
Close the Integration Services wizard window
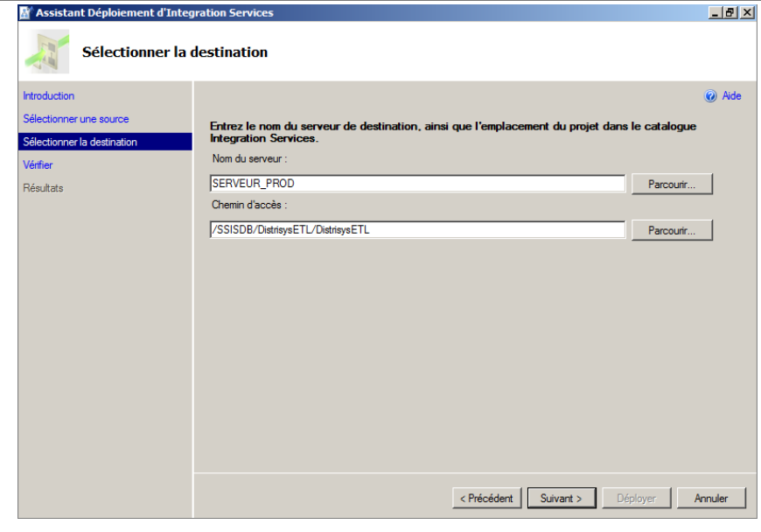point(747,13)
